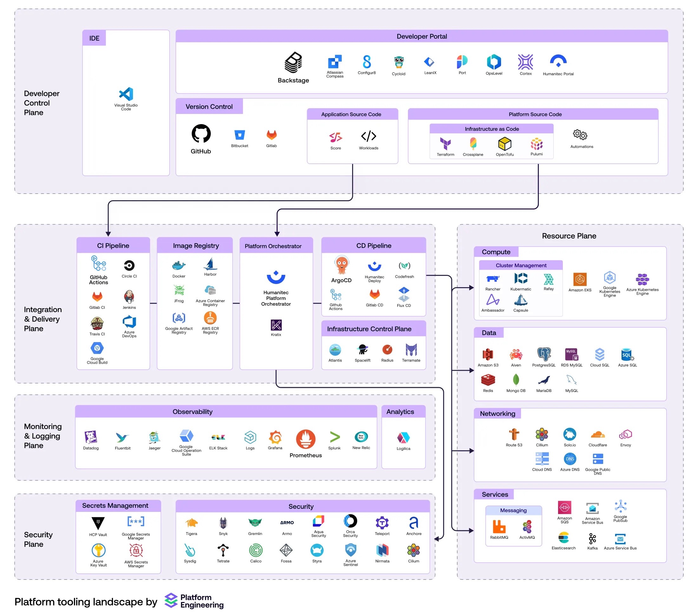The height and width of the screenshot is (616, 698).
Task: Select the Humanitec Platform Orchestrator icon
Action: click(x=276, y=277)
